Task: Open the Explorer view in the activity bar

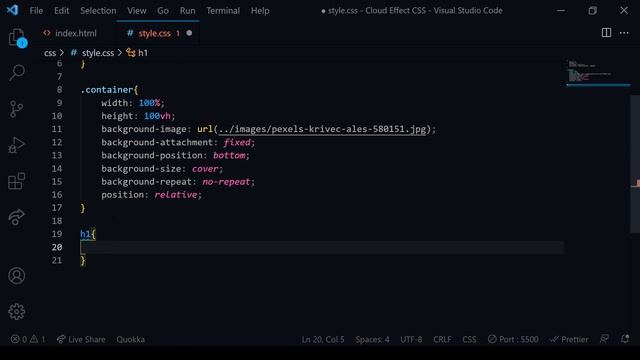Action: [x=17, y=38]
